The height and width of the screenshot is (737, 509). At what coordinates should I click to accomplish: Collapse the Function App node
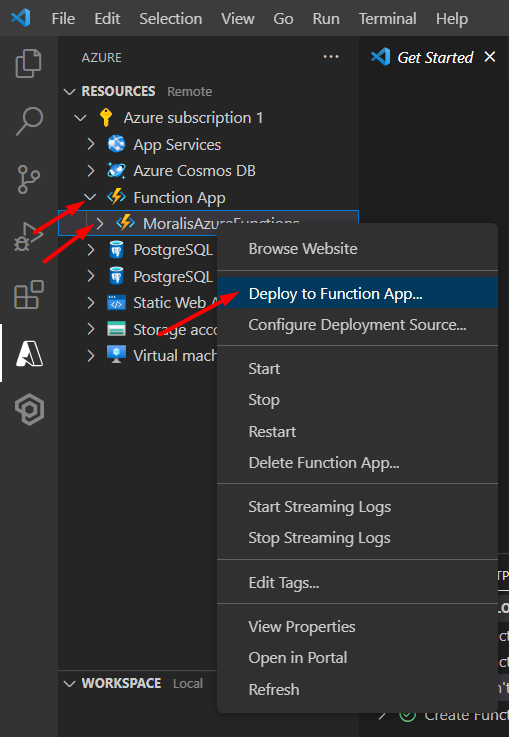[x=90, y=197]
